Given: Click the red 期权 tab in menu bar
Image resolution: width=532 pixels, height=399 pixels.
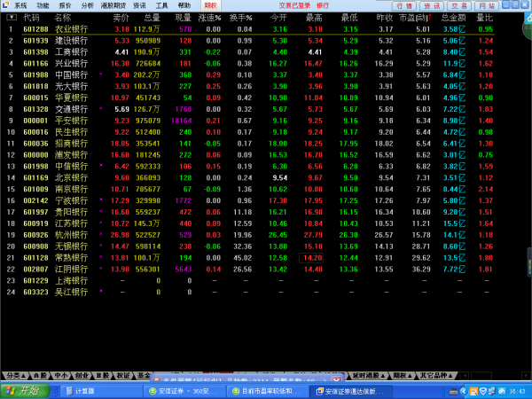Looking at the screenshot, I should (x=211, y=5).
